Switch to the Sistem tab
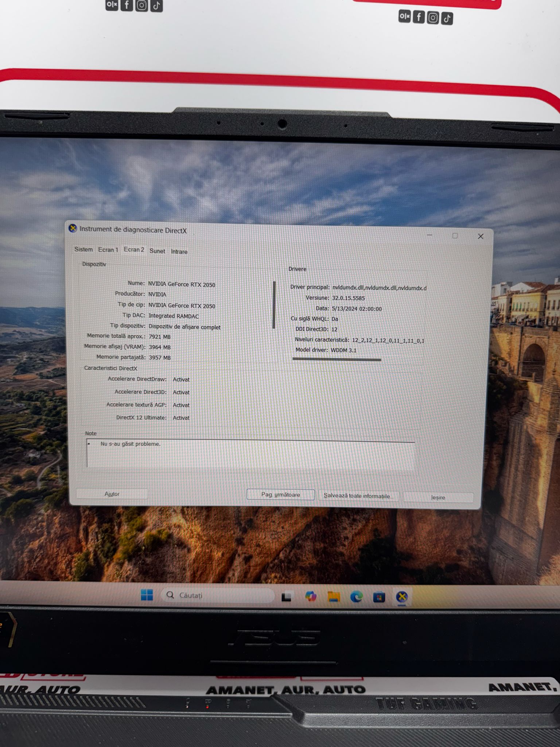The width and height of the screenshot is (560, 747). click(83, 249)
